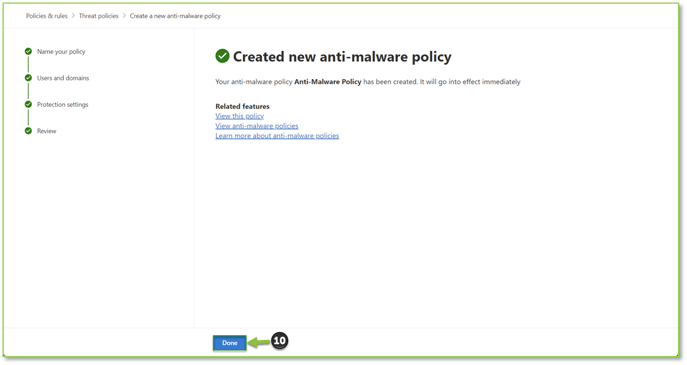The image size is (687, 365).
Task: Click green checkmark beside Review
Action: pos(28,131)
